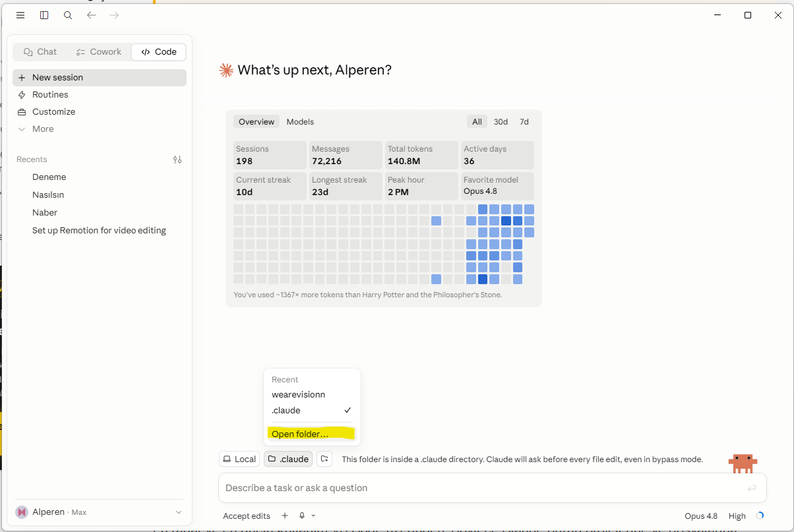This screenshot has width=794, height=532.
Task: Toggle the sidebar panel icon
Action: pyautogui.click(x=44, y=15)
